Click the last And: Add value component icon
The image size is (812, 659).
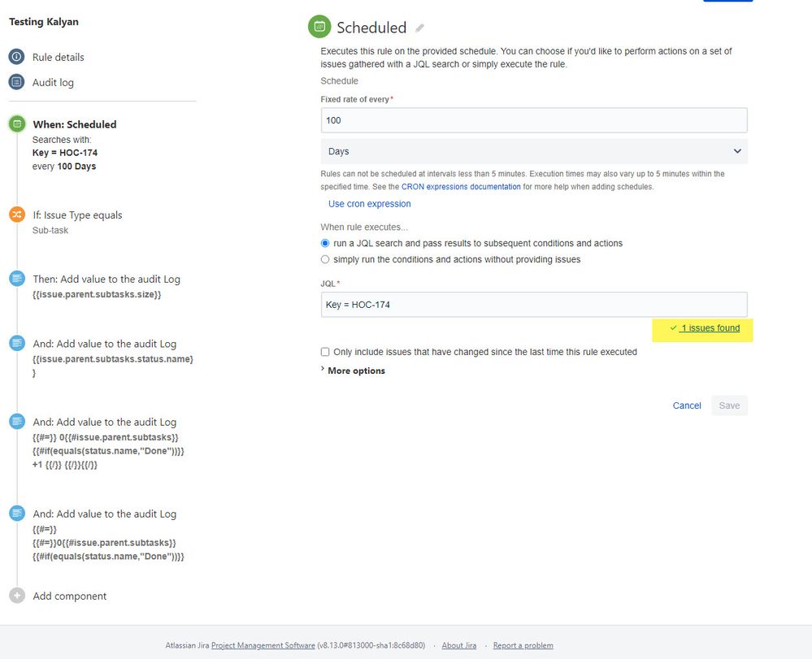coord(17,513)
